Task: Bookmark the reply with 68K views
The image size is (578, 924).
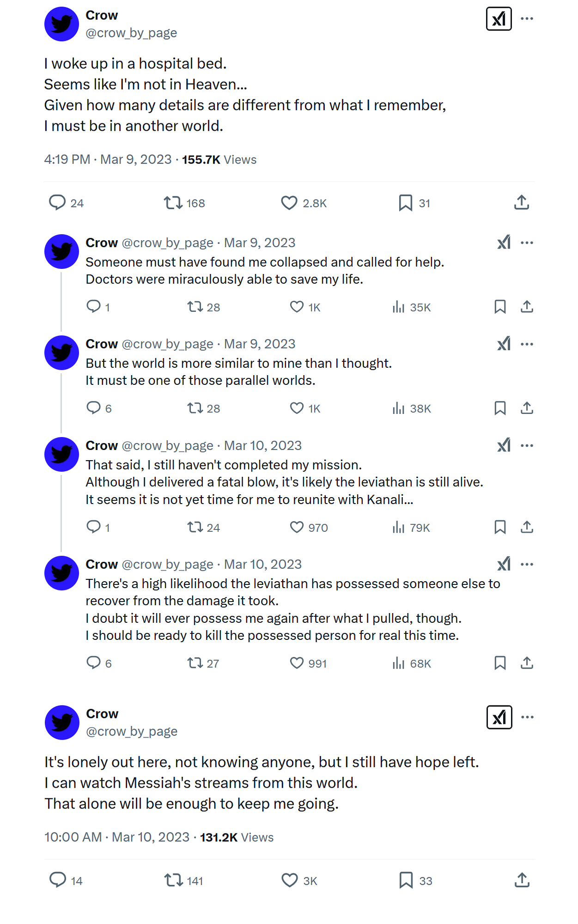Action: 500,663
